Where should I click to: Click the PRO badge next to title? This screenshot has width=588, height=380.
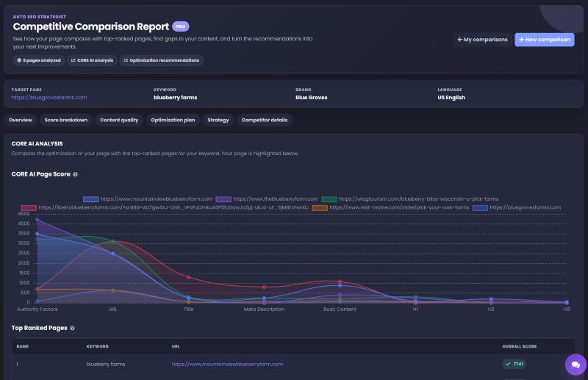click(180, 26)
